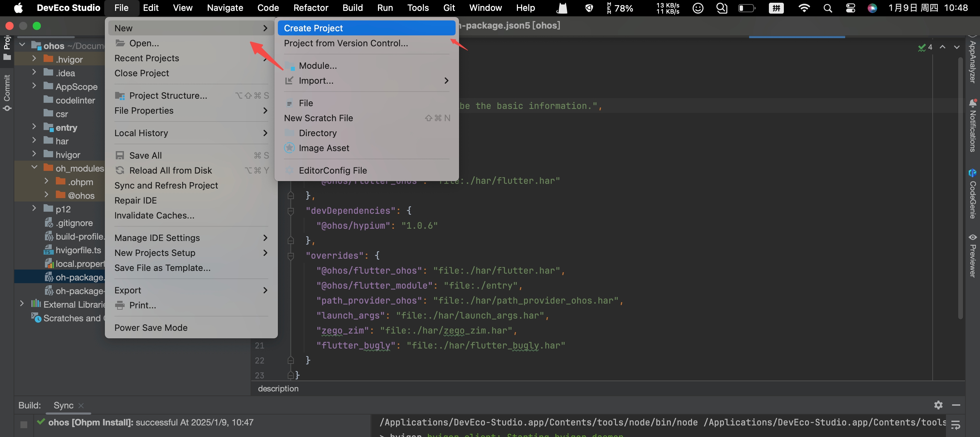Click Open in the File menu
The width and height of the screenshot is (980, 437).
tap(191, 43)
